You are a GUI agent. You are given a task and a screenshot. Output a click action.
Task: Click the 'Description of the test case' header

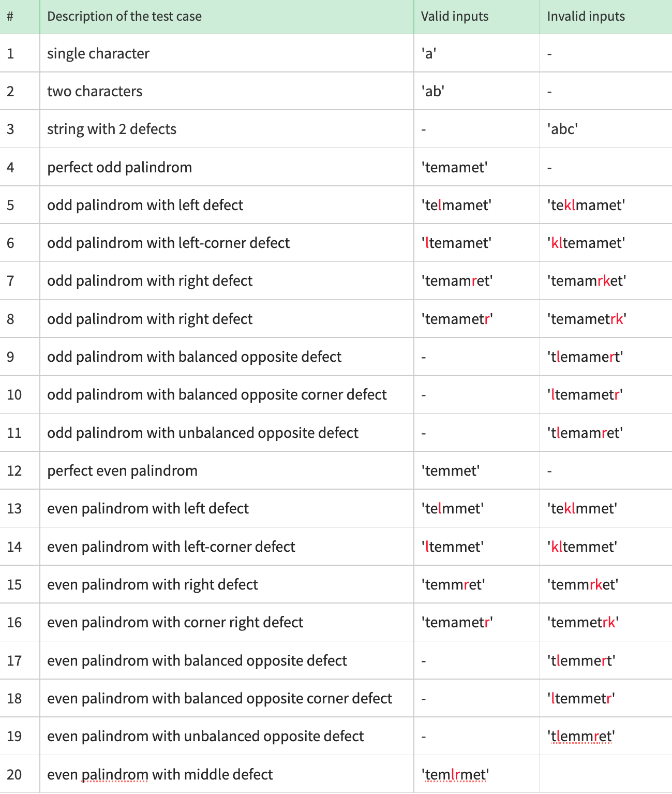[x=227, y=17]
